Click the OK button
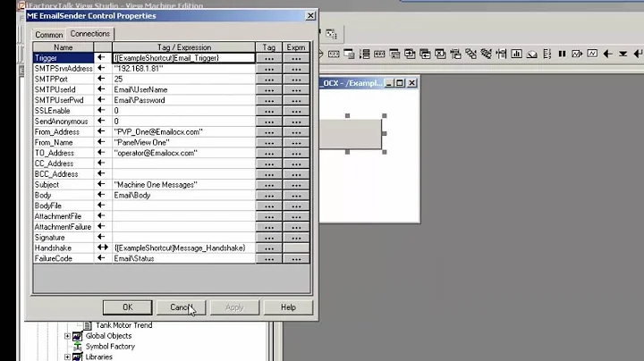Screen dimensions: 644x361 [127, 307]
